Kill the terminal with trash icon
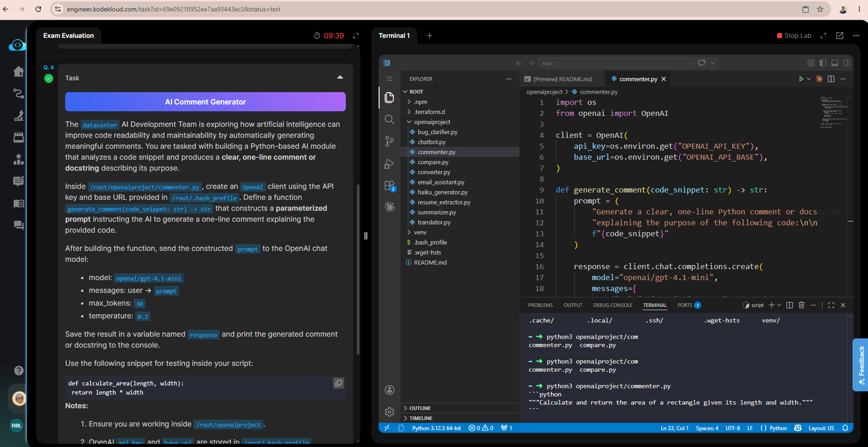868x447 pixels. tap(801, 305)
